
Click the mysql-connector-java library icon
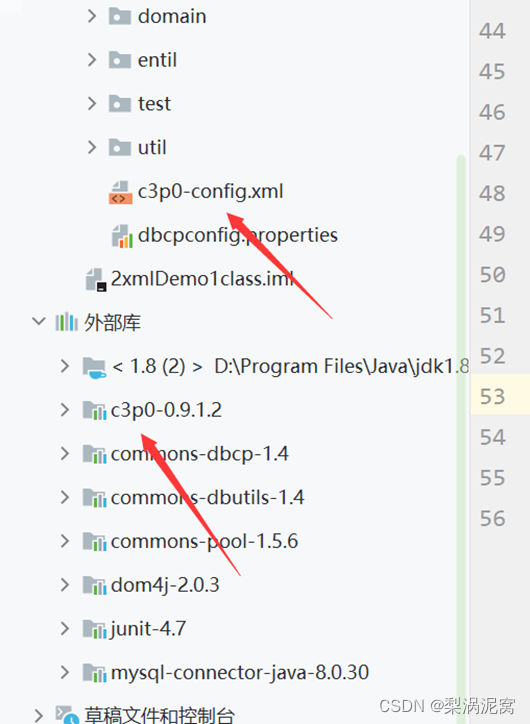point(94,673)
